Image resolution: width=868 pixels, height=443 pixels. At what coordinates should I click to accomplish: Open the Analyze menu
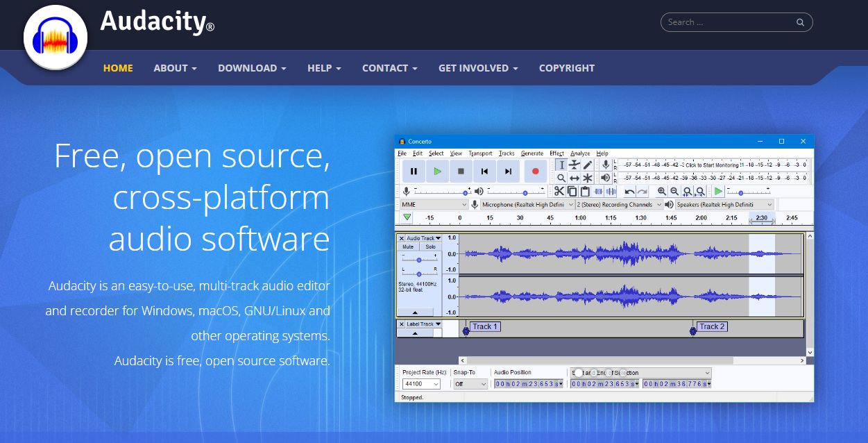[x=580, y=153]
